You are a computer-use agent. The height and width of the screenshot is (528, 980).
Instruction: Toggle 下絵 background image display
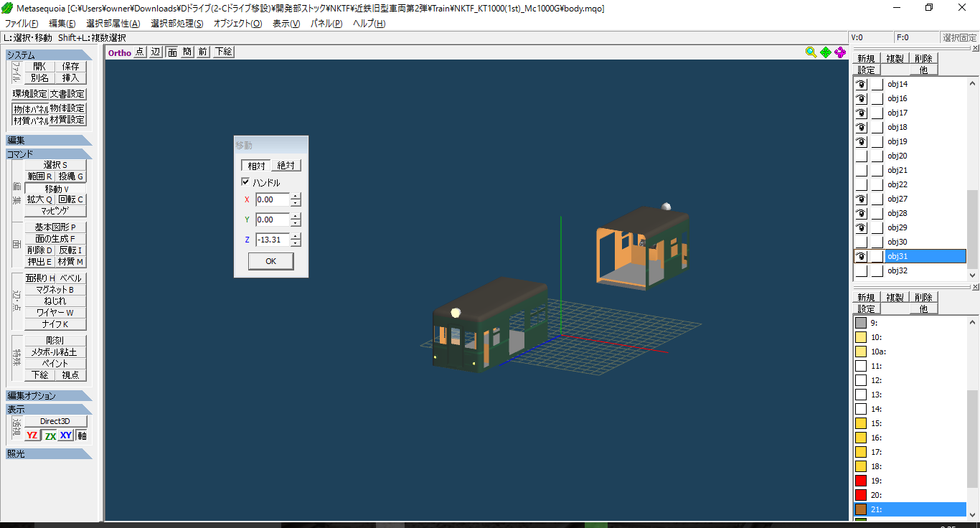(x=223, y=52)
